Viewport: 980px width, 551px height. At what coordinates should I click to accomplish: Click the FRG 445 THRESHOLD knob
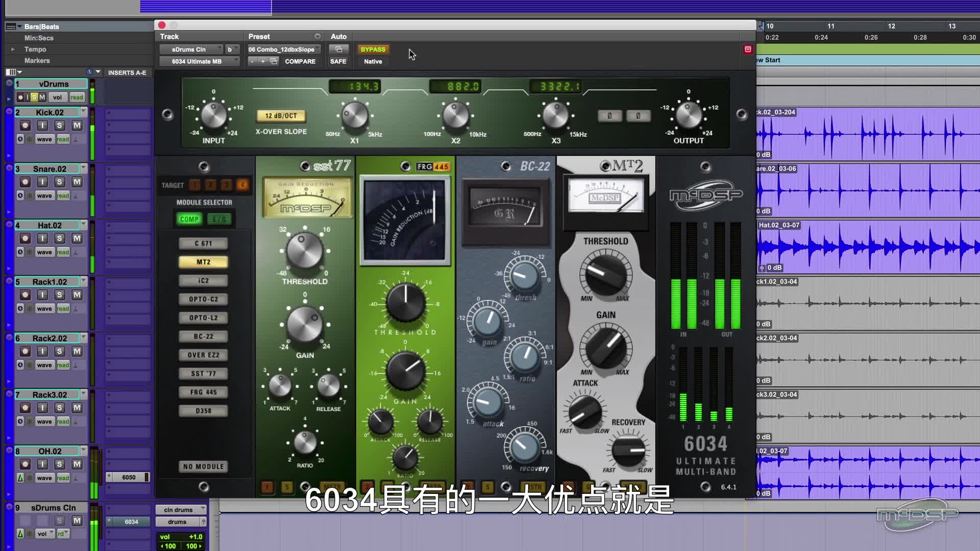tap(406, 303)
